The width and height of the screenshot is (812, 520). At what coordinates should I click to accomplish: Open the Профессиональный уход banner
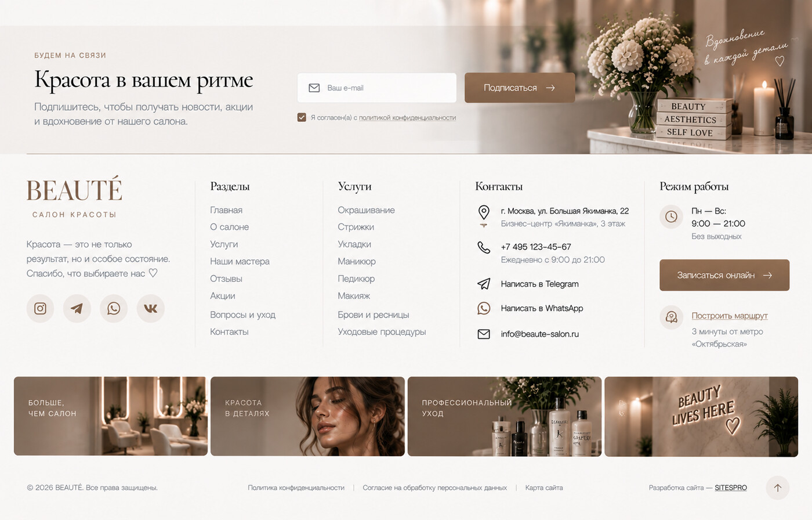click(505, 416)
